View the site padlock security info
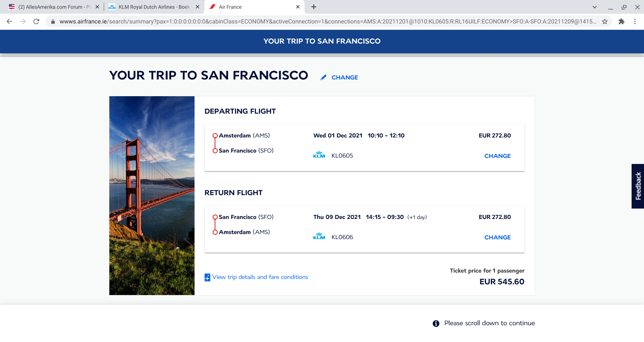This screenshot has width=644, height=342. tap(53, 21)
